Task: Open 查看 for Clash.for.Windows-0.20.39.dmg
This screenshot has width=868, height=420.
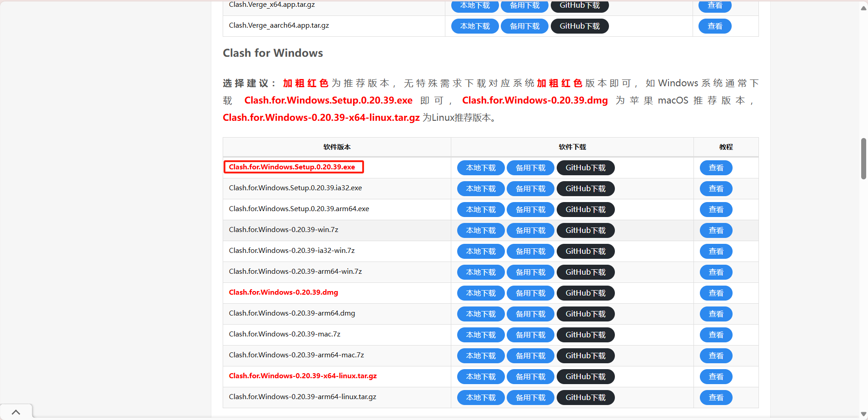Action: [716, 293]
